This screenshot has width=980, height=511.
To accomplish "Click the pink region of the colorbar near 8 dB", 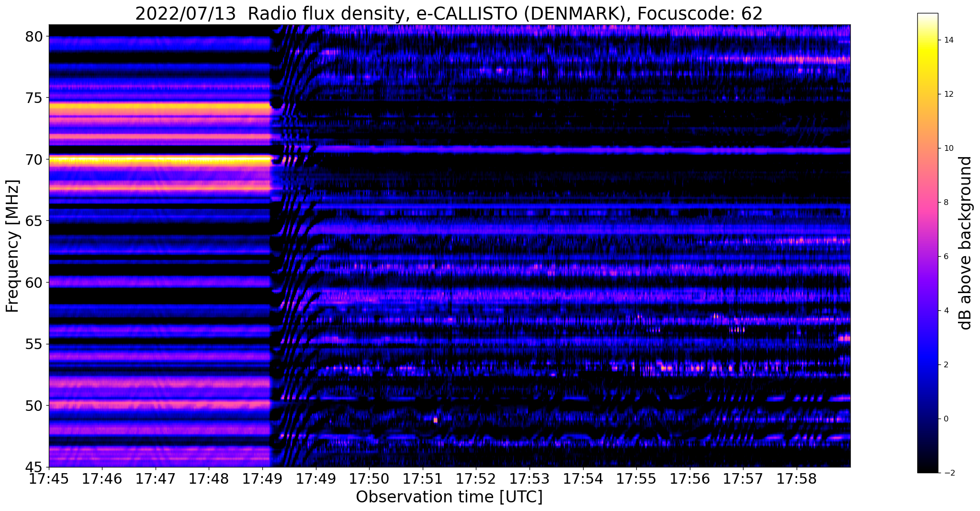I will point(927,203).
